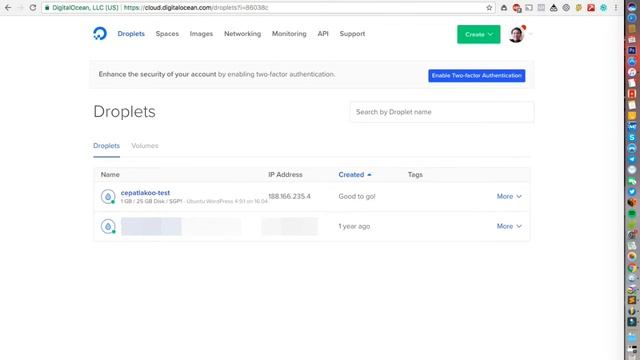The height and width of the screenshot is (360, 640).
Task: Expand the green Create dropdown
Action: click(x=478, y=34)
